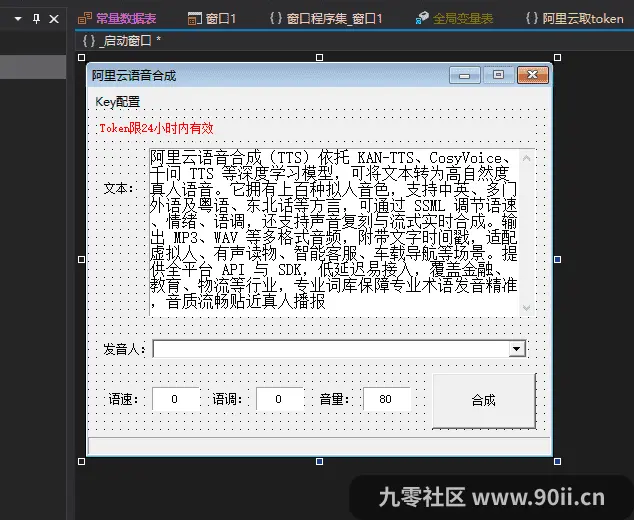Select the red Token限24小时内有效 label
This screenshot has width=634, height=520.
[x=156, y=129]
